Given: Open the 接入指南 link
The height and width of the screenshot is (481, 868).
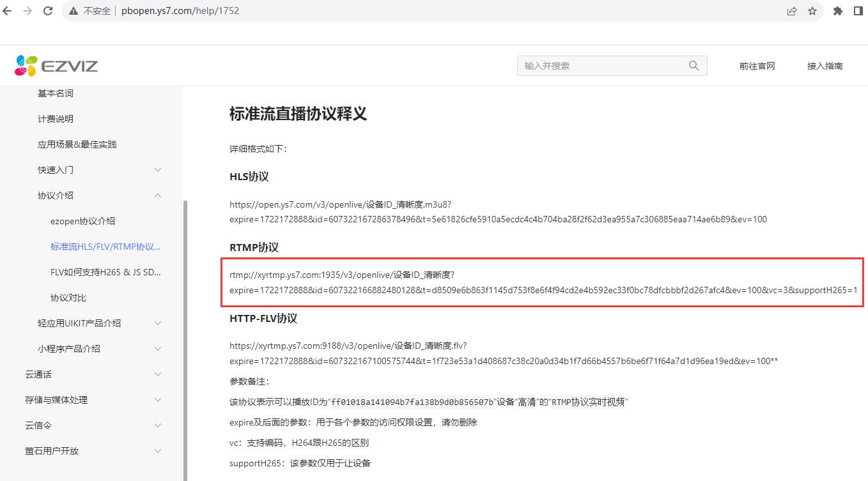Looking at the screenshot, I should click(825, 66).
